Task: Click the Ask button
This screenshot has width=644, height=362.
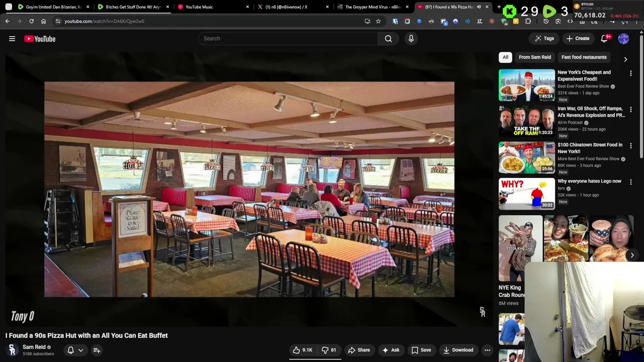Action: tap(390, 350)
